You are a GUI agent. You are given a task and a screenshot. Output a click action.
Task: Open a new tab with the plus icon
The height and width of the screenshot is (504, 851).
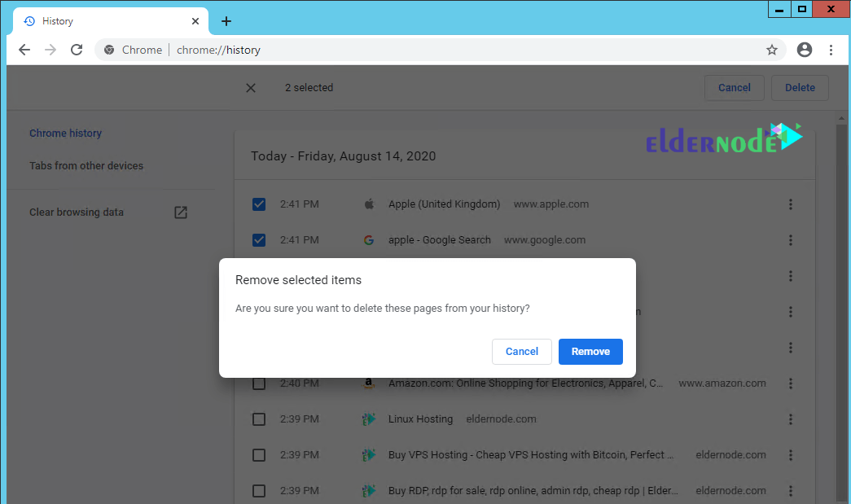(x=226, y=21)
